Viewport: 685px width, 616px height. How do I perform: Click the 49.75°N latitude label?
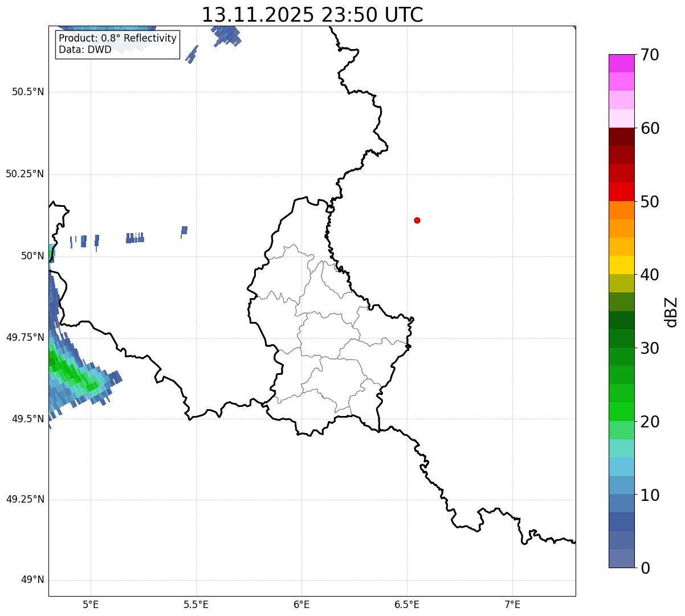point(25,337)
